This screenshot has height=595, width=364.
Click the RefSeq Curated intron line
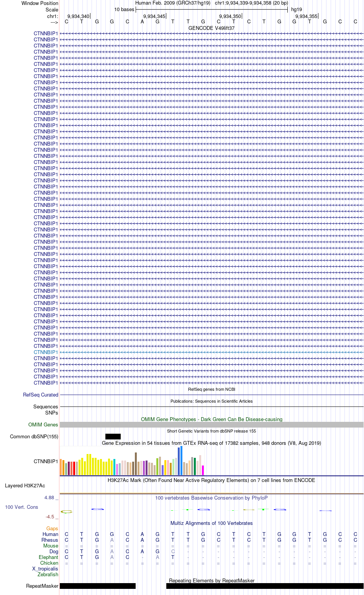pos(212,395)
